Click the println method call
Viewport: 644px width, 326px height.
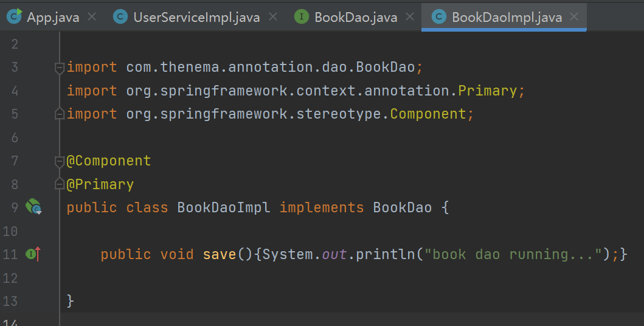pyautogui.click(x=386, y=255)
